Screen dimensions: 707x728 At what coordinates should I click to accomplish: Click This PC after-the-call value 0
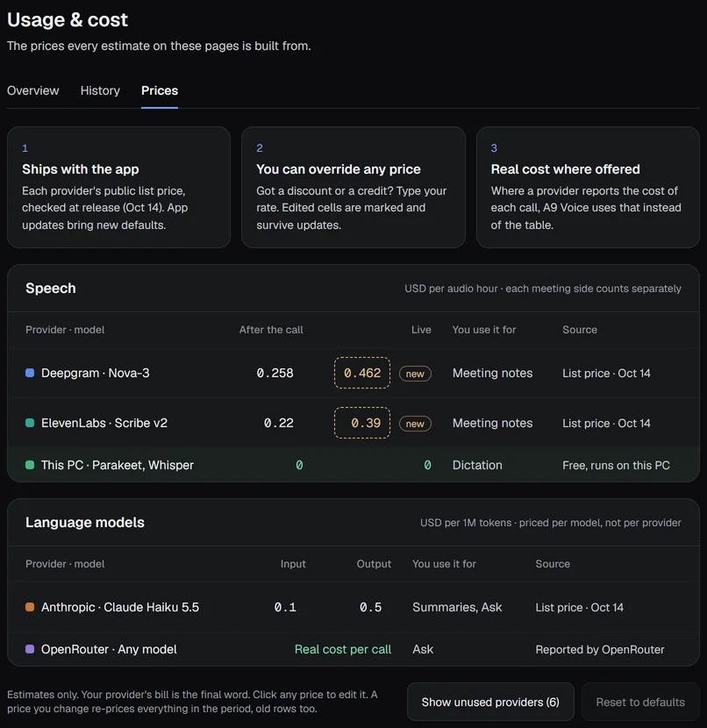(x=299, y=465)
